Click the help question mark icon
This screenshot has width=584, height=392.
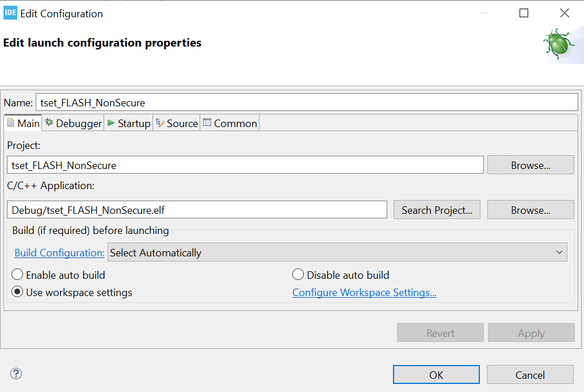tap(16, 374)
